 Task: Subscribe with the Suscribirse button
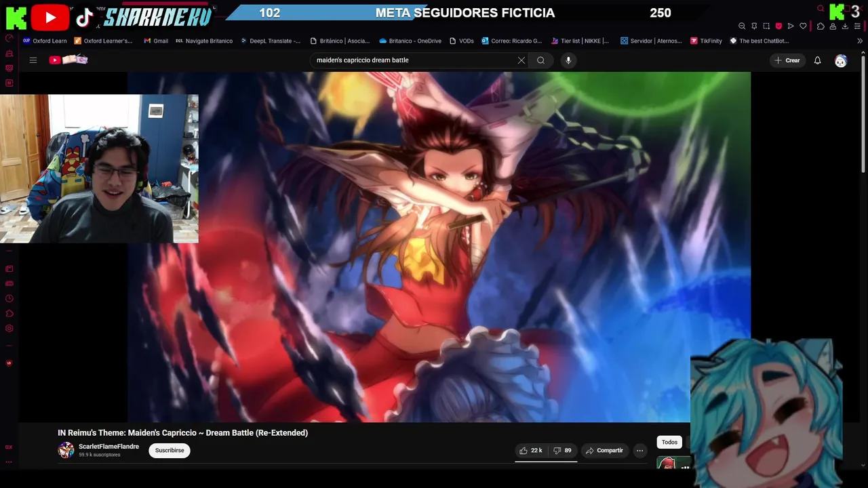coord(170,451)
